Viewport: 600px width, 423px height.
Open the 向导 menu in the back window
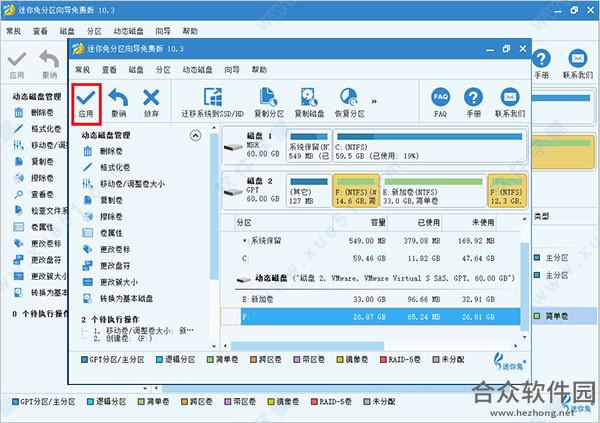click(x=163, y=31)
